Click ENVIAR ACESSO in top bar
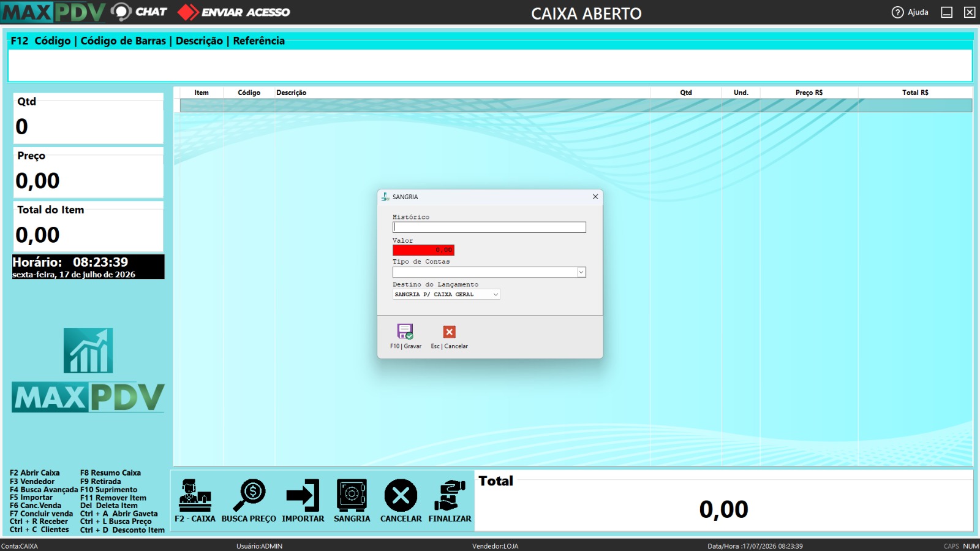 click(234, 12)
